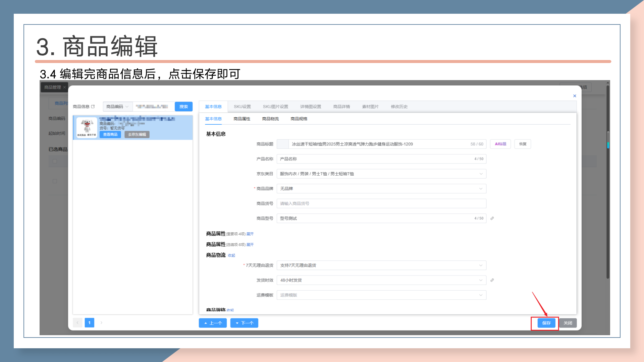Open the 京东类目 category dropdown
The height and width of the screenshot is (362, 644).
[x=381, y=174]
